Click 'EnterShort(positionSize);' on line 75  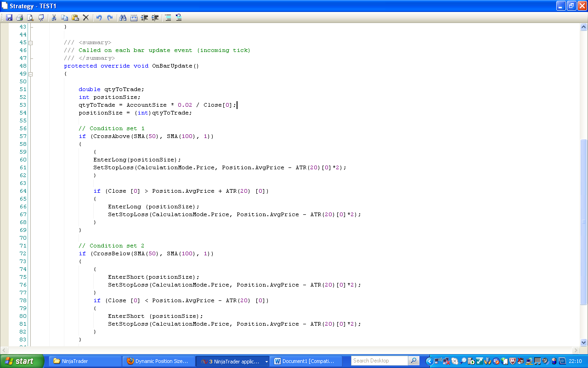tap(154, 277)
